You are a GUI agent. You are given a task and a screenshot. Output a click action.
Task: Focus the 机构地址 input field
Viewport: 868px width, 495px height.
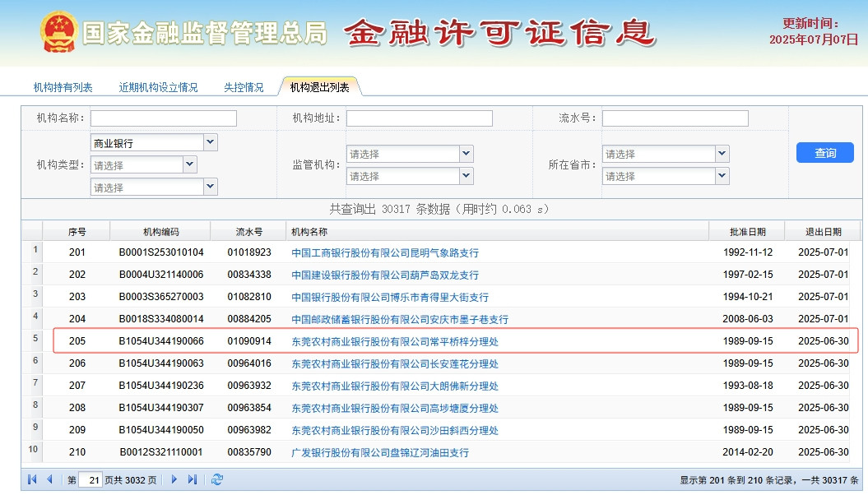pyautogui.click(x=419, y=118)
